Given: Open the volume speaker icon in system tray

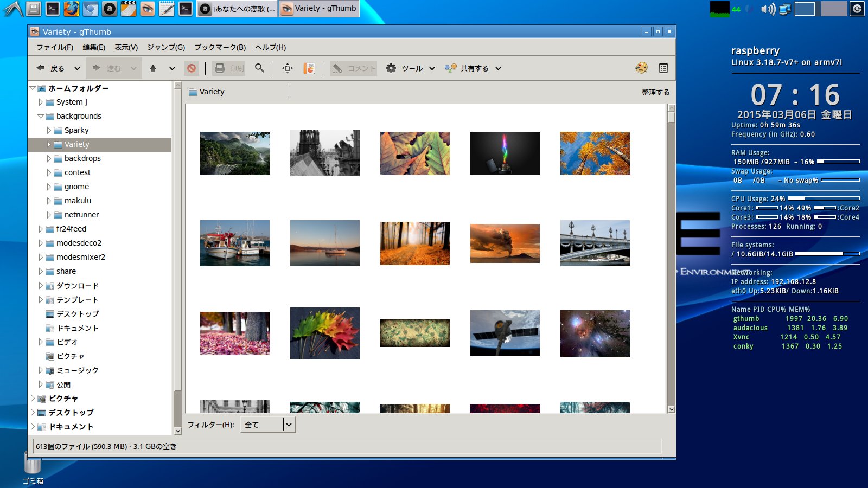Looking at the screenshot, I should click(767, 9).
